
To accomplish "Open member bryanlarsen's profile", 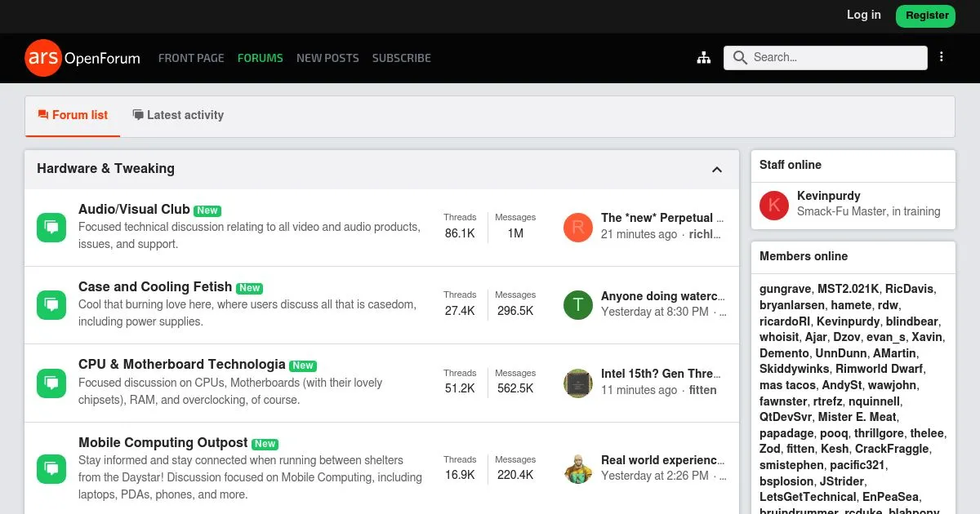I will pos(792,305).
